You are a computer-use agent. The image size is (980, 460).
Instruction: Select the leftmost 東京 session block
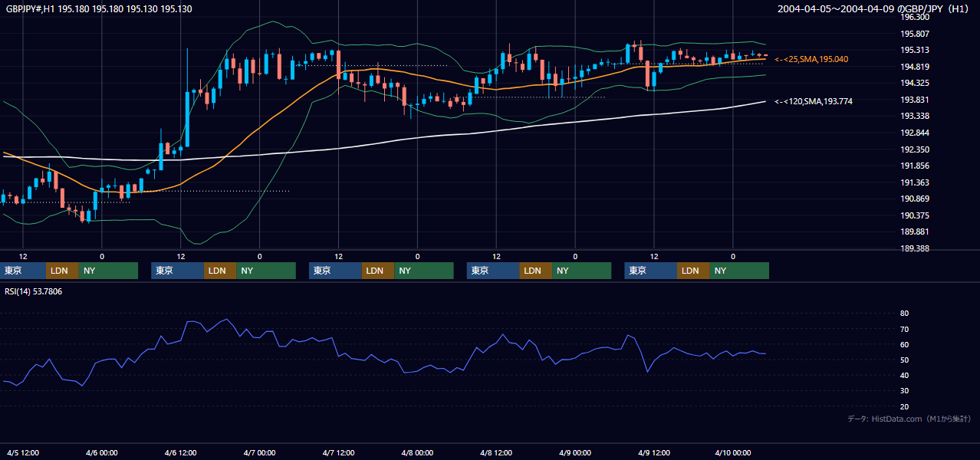(x=23, y=271)
